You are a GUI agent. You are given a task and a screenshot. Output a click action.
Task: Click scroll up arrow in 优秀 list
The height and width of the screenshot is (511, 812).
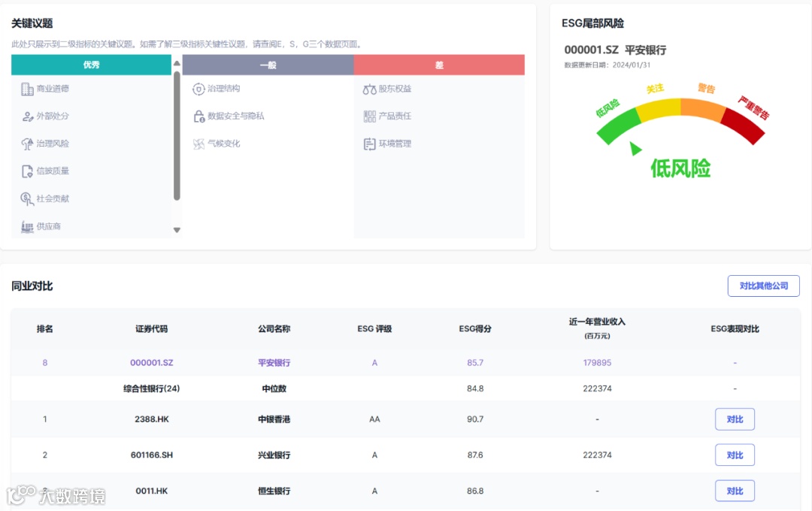pyautogui.click(x=177, y=63)
